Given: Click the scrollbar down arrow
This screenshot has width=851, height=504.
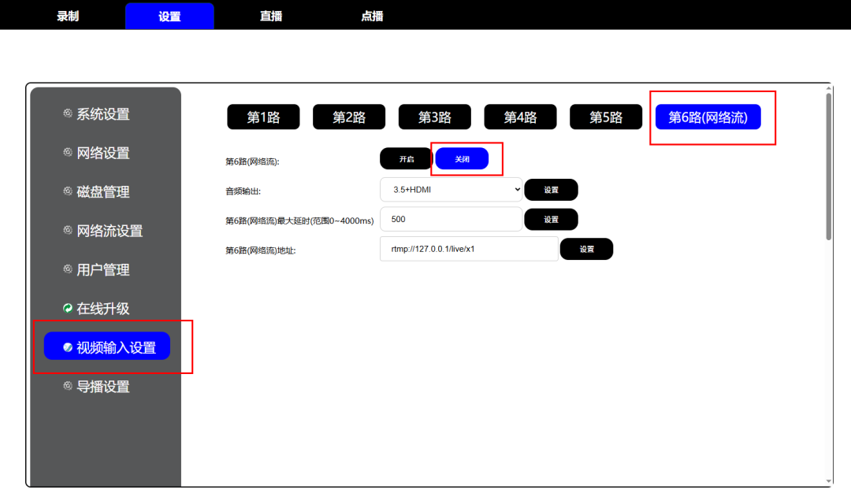Looking at the screenshot, I should coord(829,481).
